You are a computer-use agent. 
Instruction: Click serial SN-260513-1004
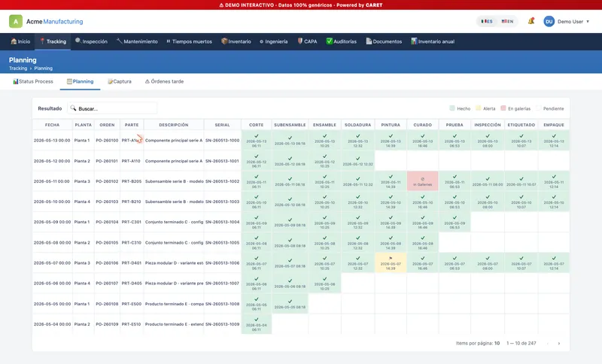pyautogui.click(x=222, y=222)
